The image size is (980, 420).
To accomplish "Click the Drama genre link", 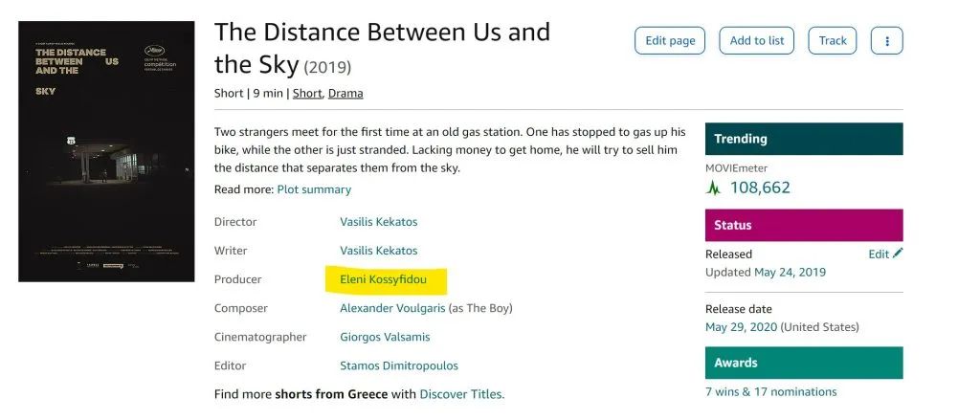I will [x=346, y=93].
